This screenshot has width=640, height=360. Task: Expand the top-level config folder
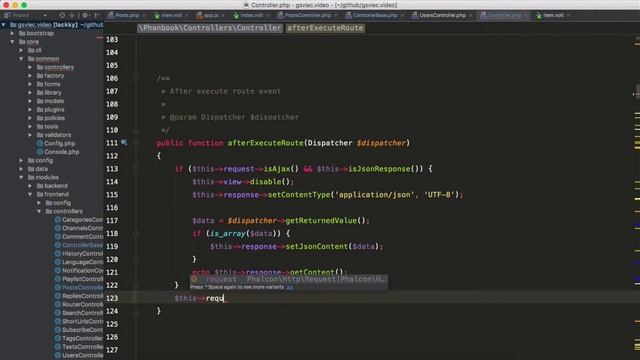pos(21,160)
